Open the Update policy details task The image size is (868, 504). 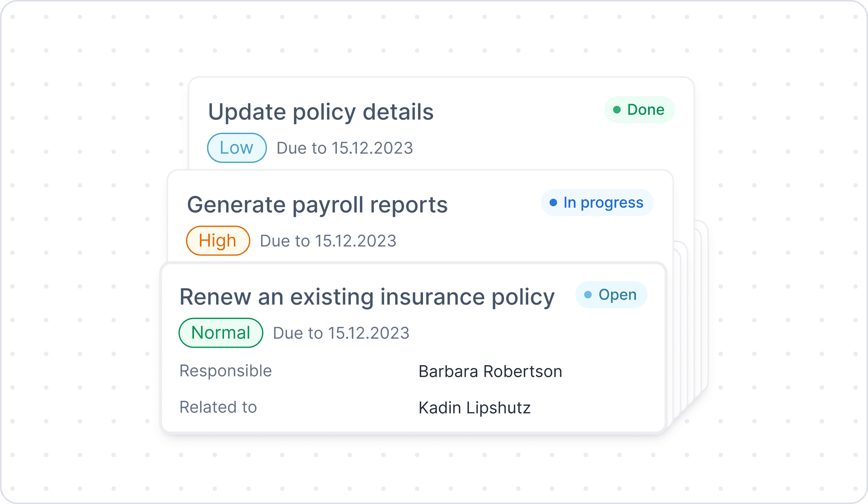coord(321,112)
